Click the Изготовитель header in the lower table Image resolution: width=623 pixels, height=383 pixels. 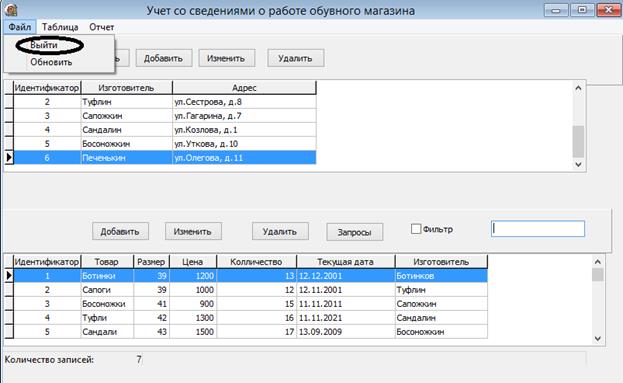tap(441, 262)
